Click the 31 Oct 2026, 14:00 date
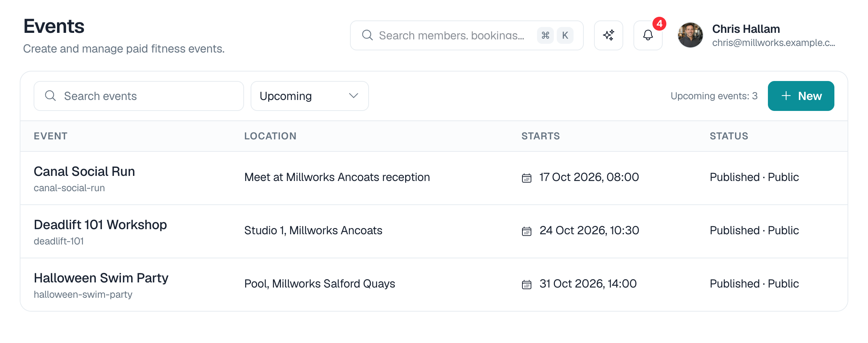Viewport: 868px width, 343px height. 588,284
